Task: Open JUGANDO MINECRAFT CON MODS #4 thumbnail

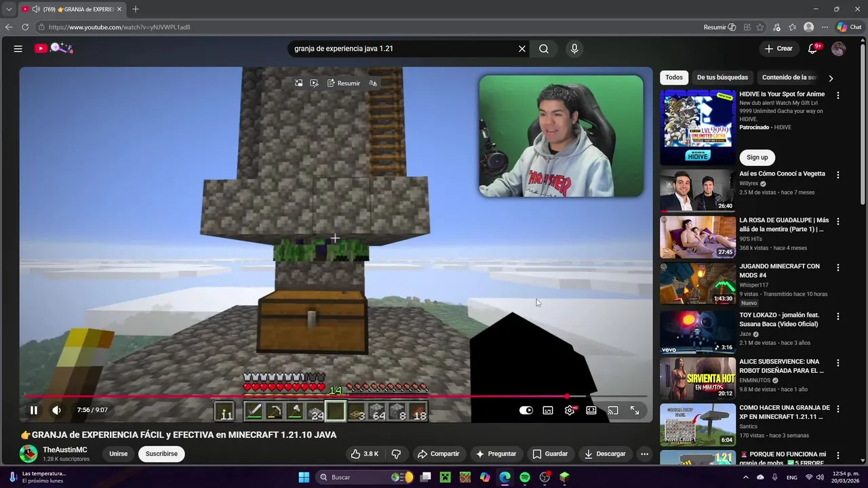Action: pos(698,284)
